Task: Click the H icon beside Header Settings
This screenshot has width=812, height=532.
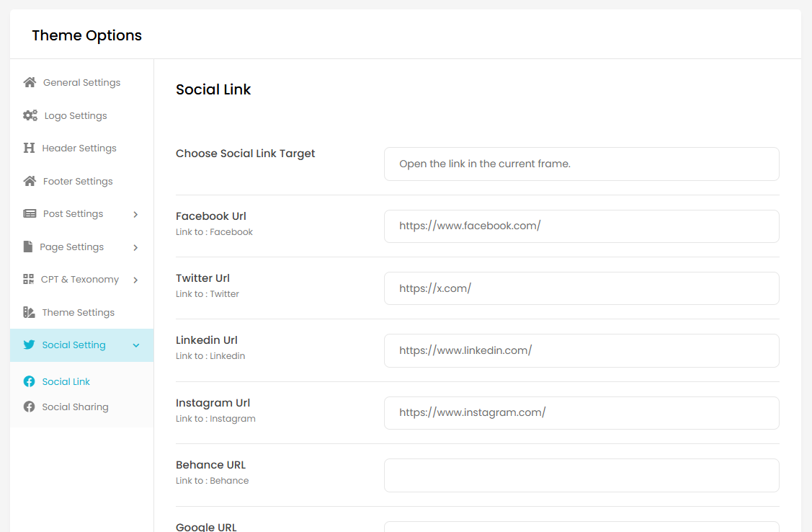Action: click(29, 148)
